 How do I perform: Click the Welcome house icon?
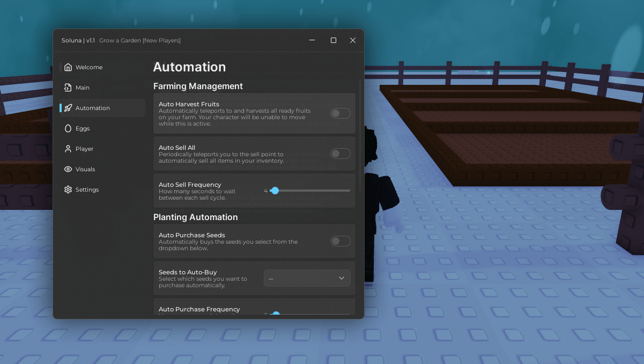tap(68, 67)
